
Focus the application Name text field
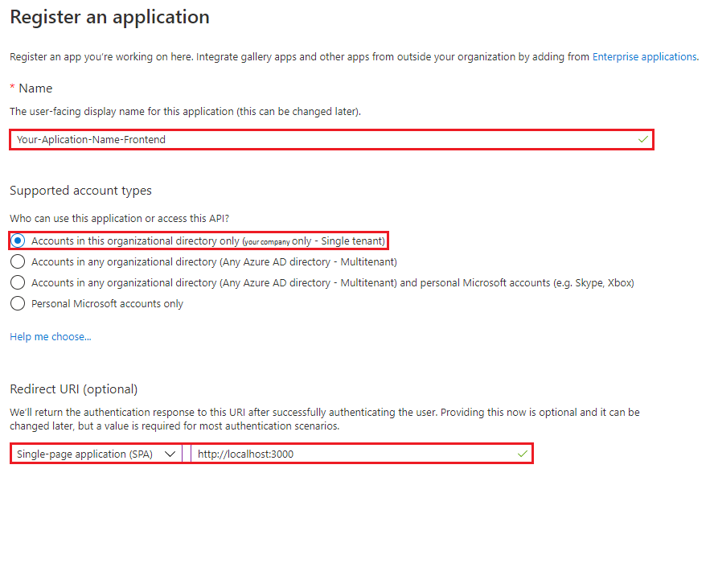331,139
